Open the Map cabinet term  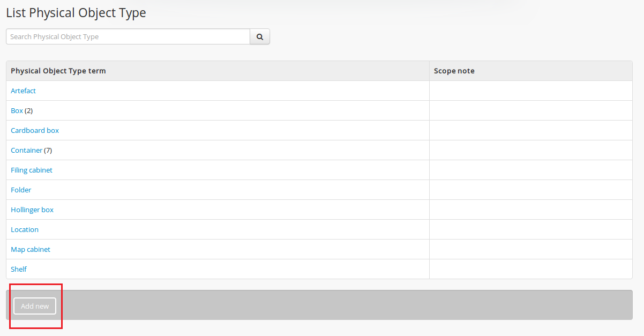point(31,250)
